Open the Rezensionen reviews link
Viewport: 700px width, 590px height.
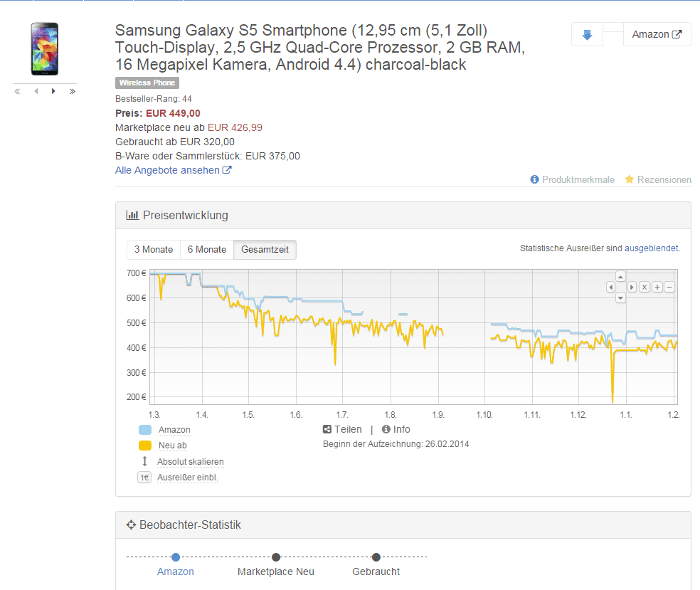tap(658, 179)
